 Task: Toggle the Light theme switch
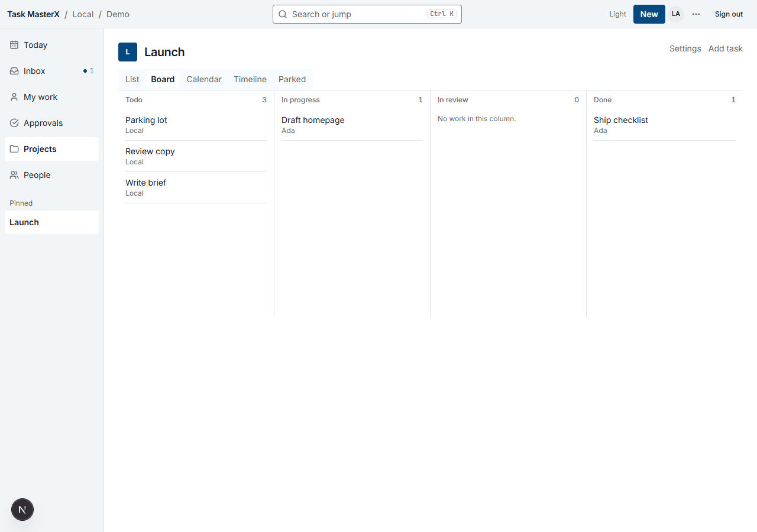click(617, 14)
